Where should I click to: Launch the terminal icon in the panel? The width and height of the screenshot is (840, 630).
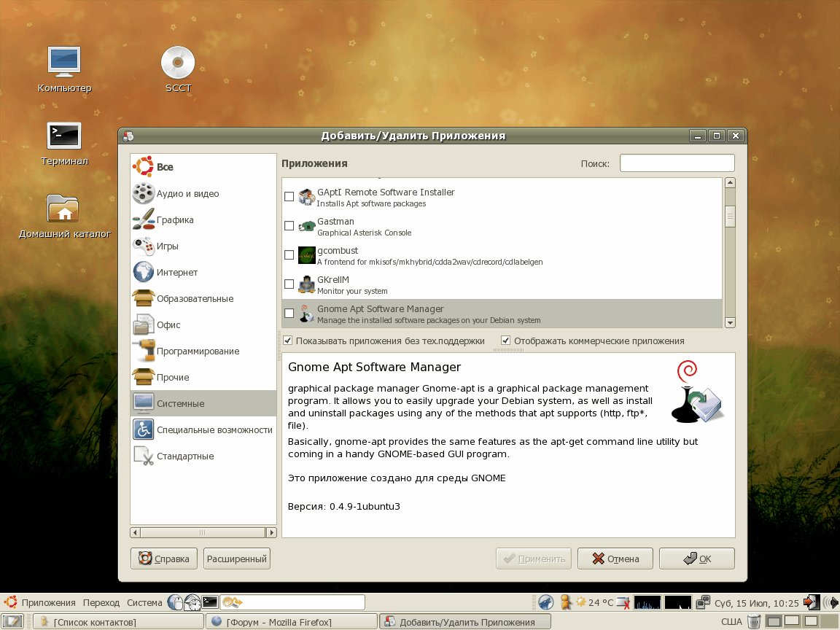(210, 602)
